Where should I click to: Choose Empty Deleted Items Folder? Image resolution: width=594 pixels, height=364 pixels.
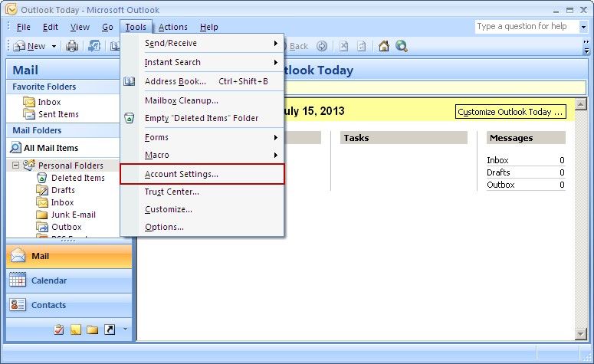(x=202, y=118)
